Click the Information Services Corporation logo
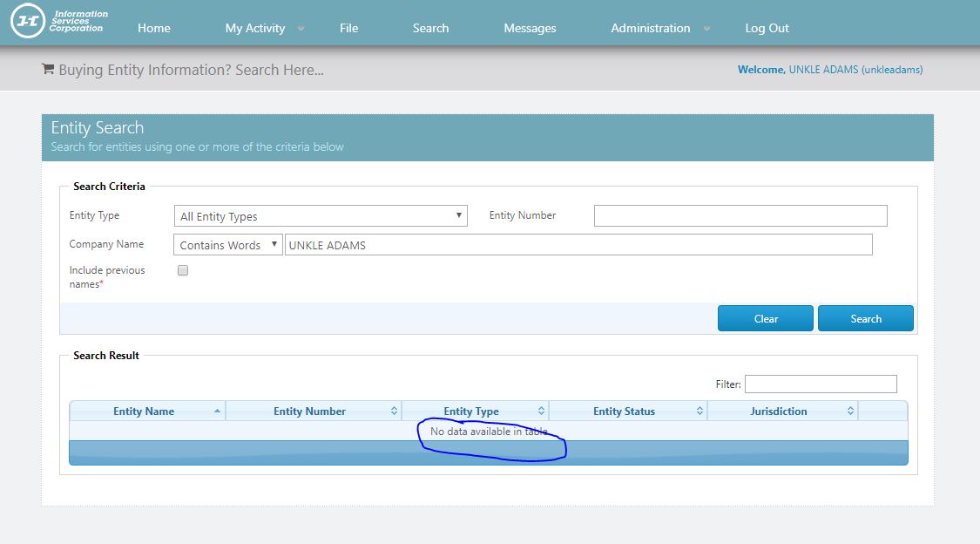The width and height of the screenshot is (980, 544). pyautogui.click(x=58, y=21)
